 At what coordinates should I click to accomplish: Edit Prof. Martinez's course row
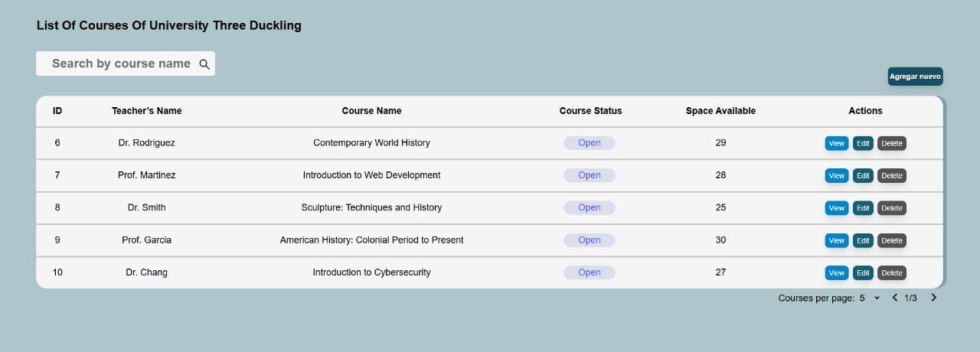[x=863, y=176]
